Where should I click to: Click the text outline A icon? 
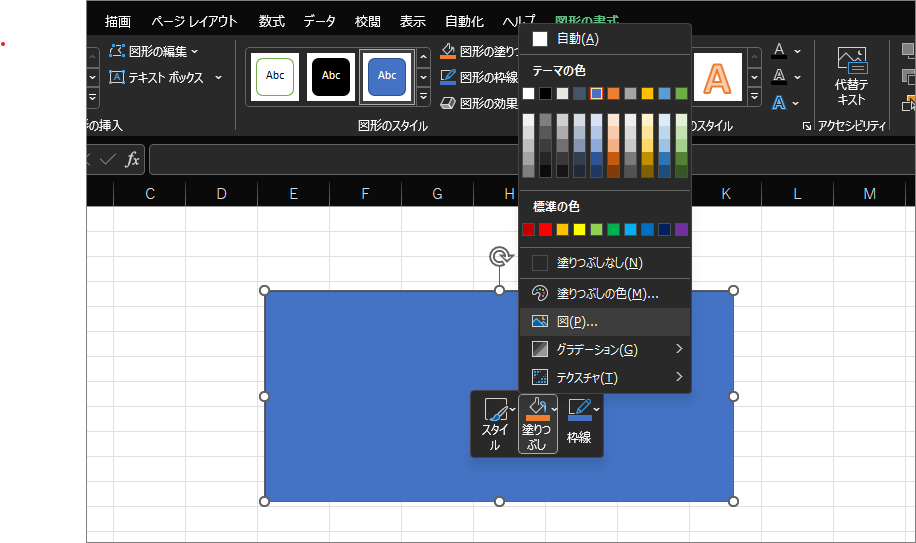[779, 76]
